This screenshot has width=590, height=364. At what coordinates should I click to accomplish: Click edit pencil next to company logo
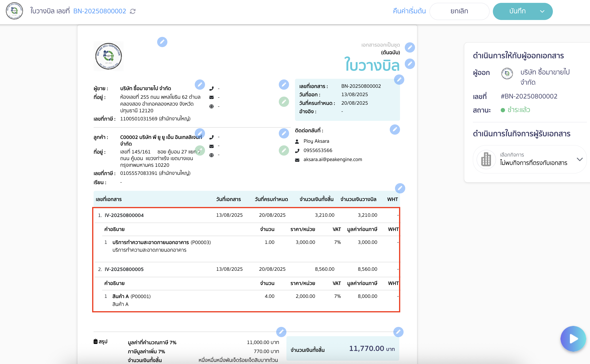pyautogui.click(x=162, y=42)
